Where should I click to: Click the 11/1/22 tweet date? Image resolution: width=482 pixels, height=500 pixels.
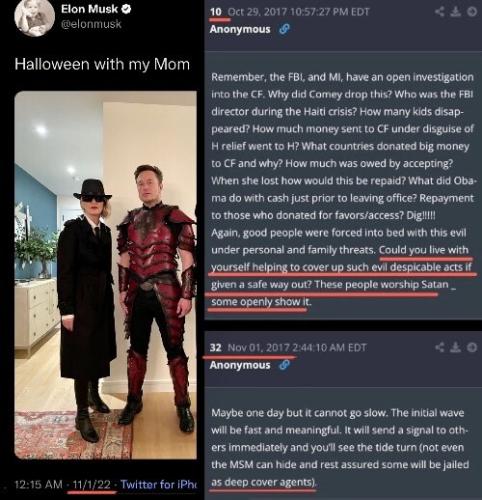91,484
